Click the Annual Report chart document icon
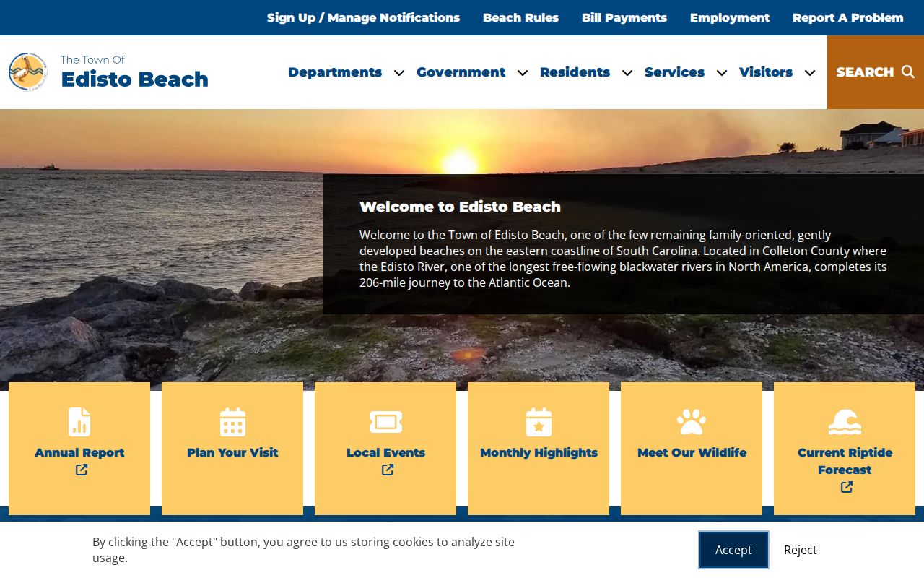924x578 pixels. pyautogui.click(x=79, y=422)
